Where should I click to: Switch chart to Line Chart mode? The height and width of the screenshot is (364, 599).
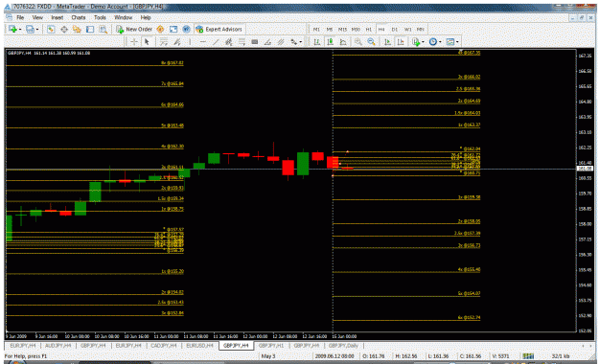343,42
